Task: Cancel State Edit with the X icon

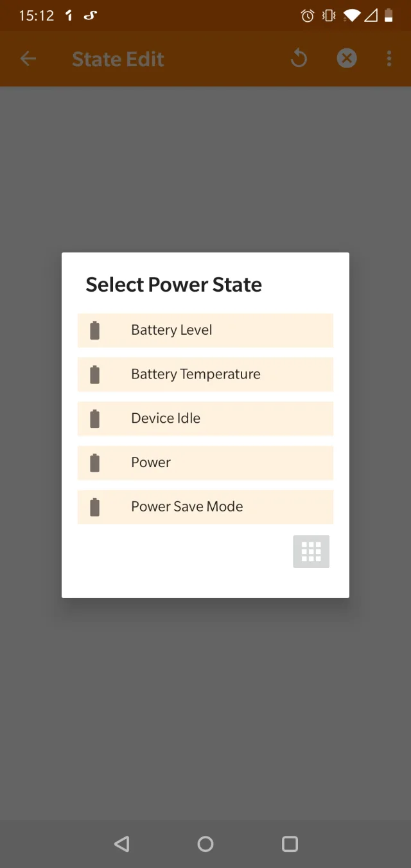Action: [347, 58]
